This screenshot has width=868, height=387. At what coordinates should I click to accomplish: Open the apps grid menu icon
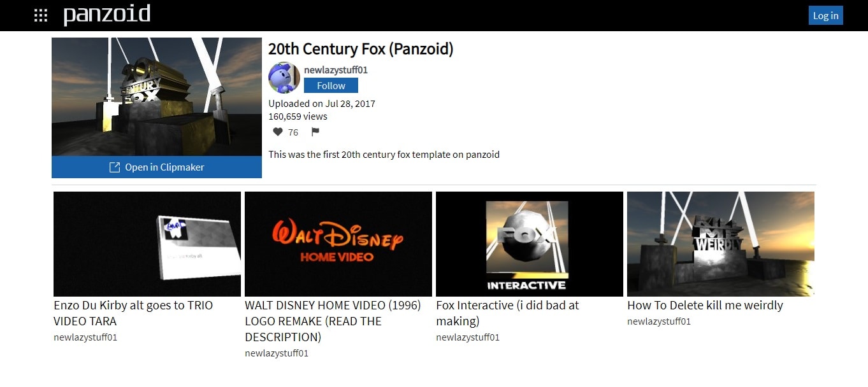[41, 15]
